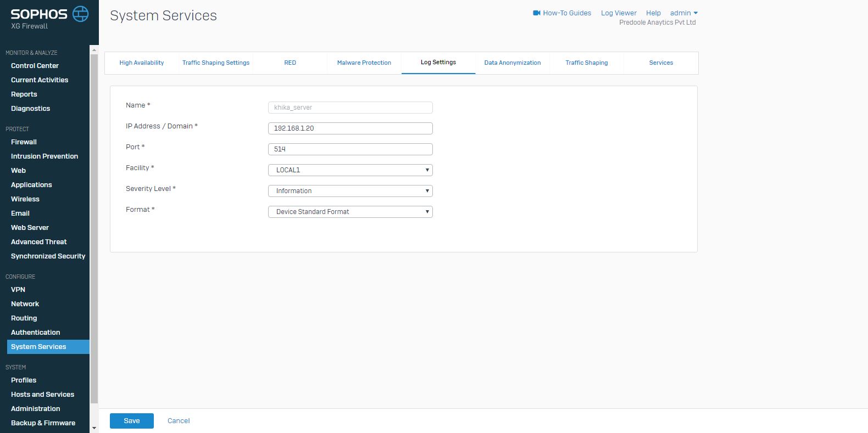This screenshot has width=868, height=433.
Task: Click the Save button
Action: pyautogui.click(x=132, y=421)
